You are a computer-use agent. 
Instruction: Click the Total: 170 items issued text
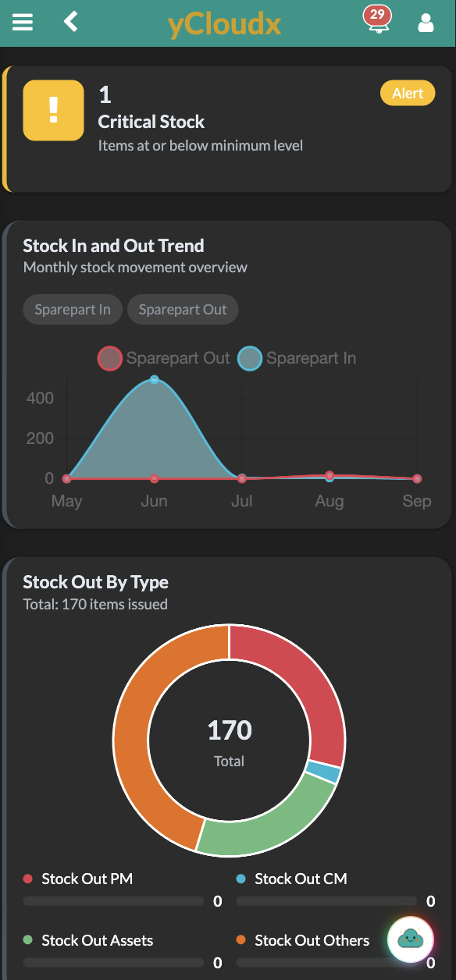coord(95,604)
